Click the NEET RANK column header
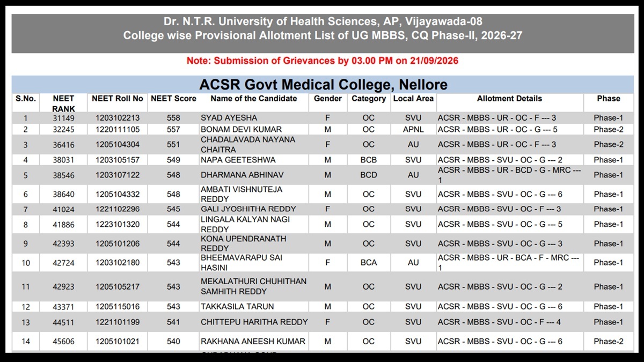This screenshot has width=644, height=362. coord(63,104)
